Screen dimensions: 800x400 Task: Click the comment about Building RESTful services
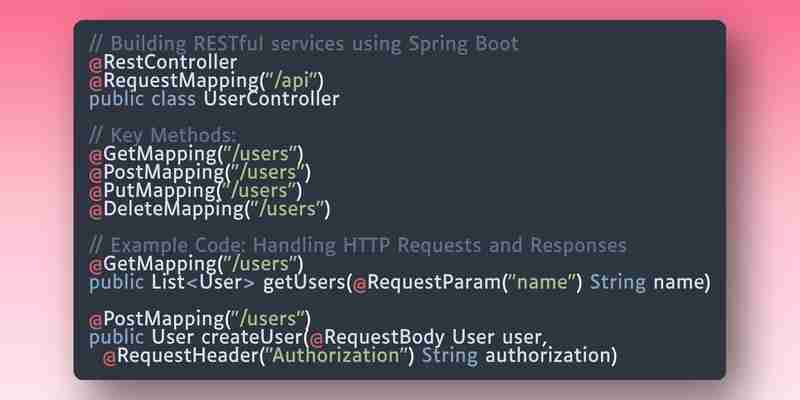(x=304, y=44)
